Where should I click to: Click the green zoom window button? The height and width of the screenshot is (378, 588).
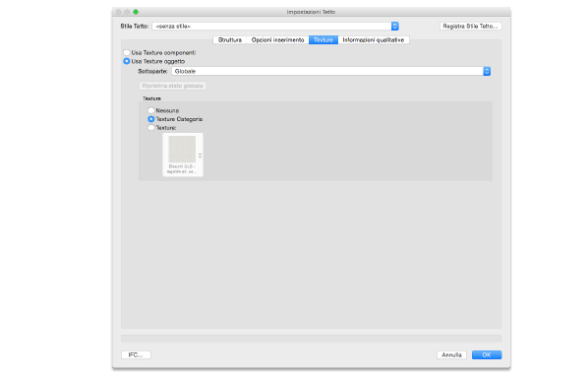[x=136, y=12]
